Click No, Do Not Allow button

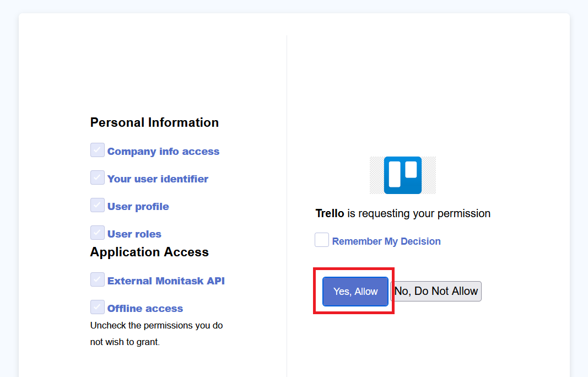click(x=436, y=291)
